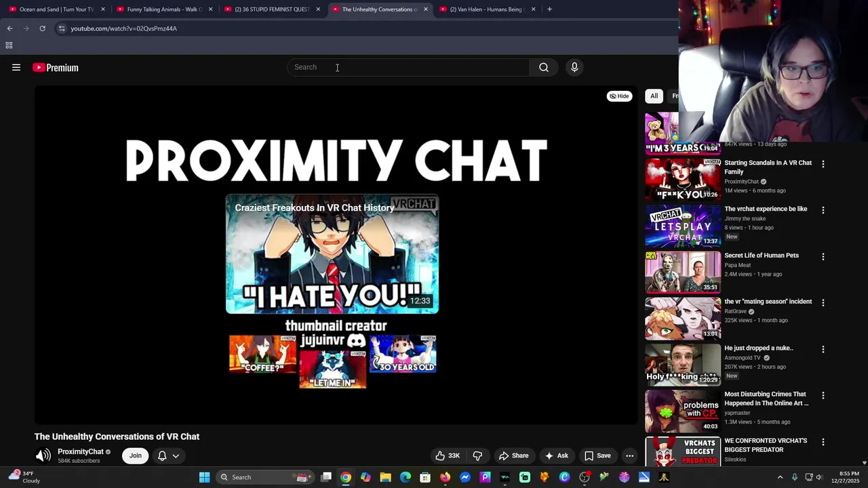Open suggested video Craziest Freakouts In VR Chat History
The image size is (868, 488).
(x=332, y=254)
